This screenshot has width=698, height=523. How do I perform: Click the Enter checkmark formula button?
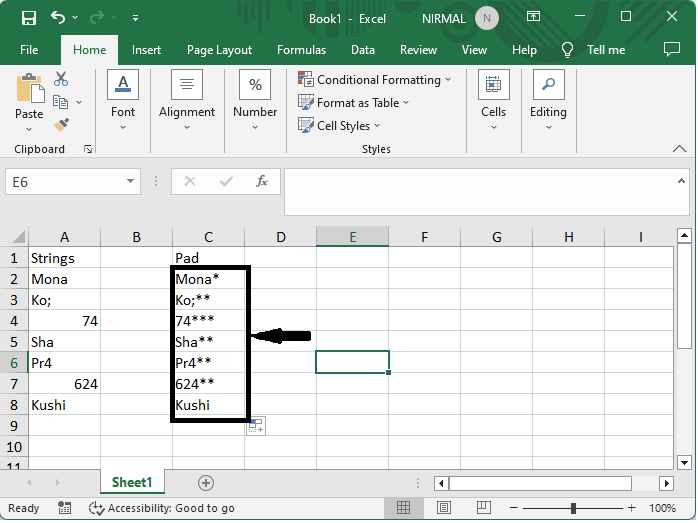coord(226,182)
